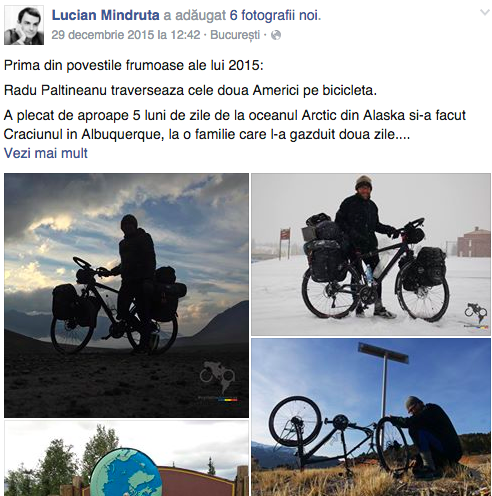This screenshot has width=492, height=496.
Task: Open Lucian Mindruta's profile picture
Action: 24,25
